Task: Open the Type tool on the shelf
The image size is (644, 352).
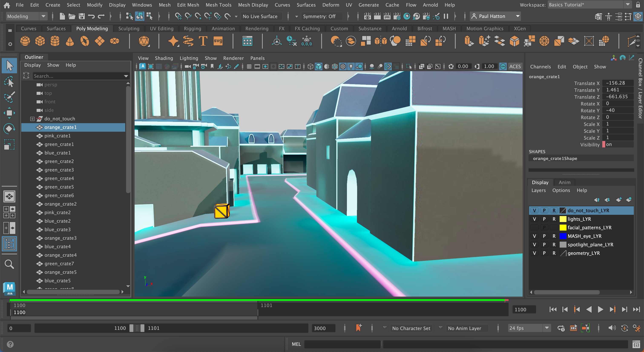Action: (x=203, y=41)
